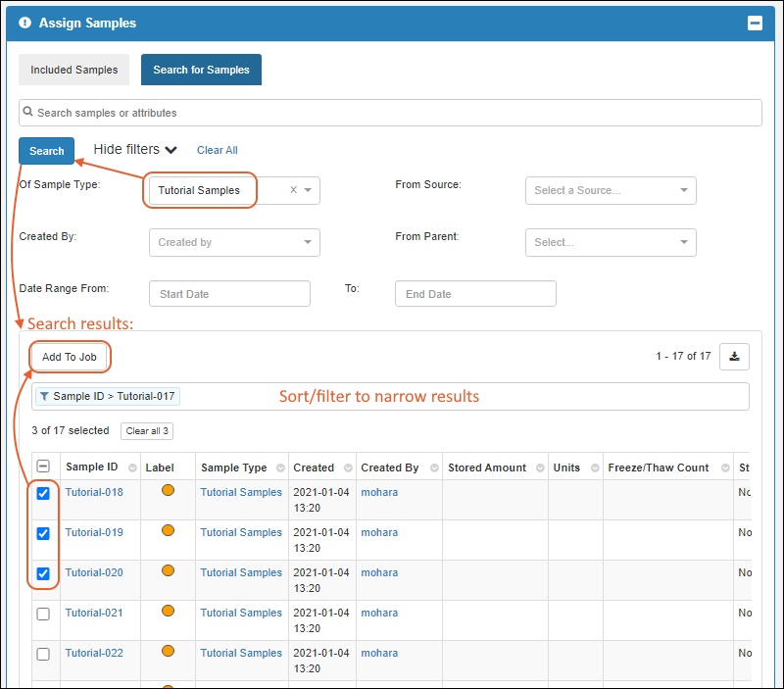
Task: Click the Start Date input field
Action: click(x=229, y=294)
